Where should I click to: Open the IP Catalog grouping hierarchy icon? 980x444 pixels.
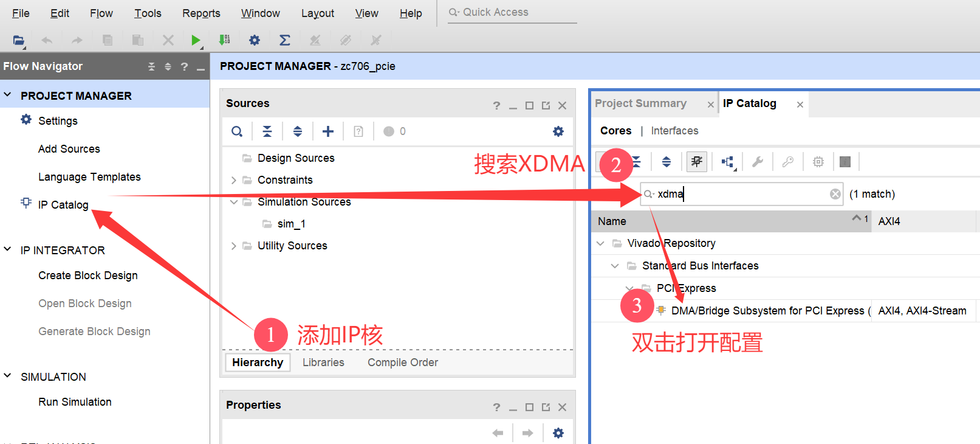[x=728, y=162]
